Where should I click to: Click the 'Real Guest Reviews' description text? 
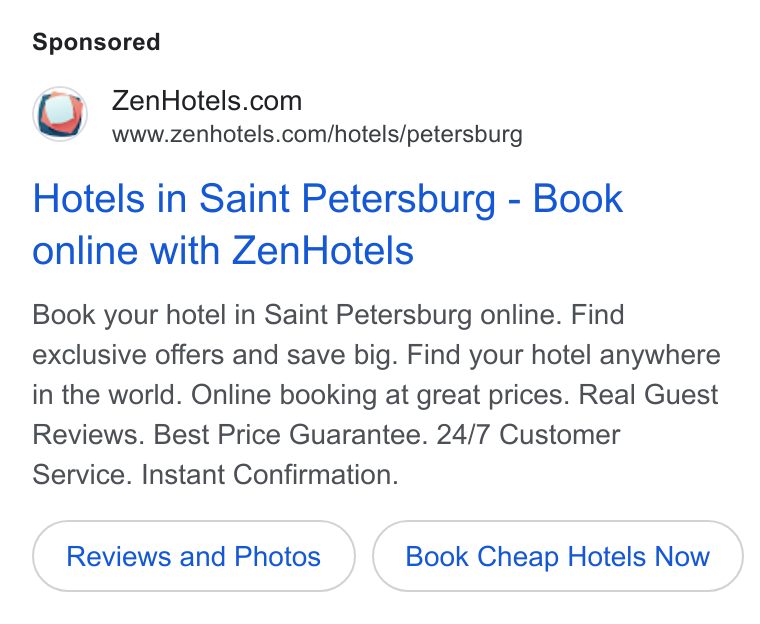649,395
